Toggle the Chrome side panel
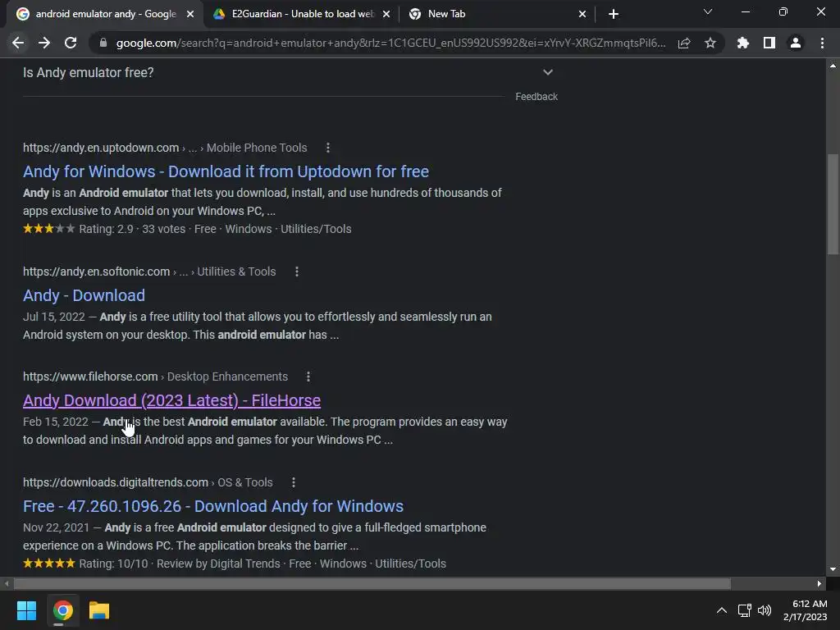The image size is (840, 630). coord(769,43)
